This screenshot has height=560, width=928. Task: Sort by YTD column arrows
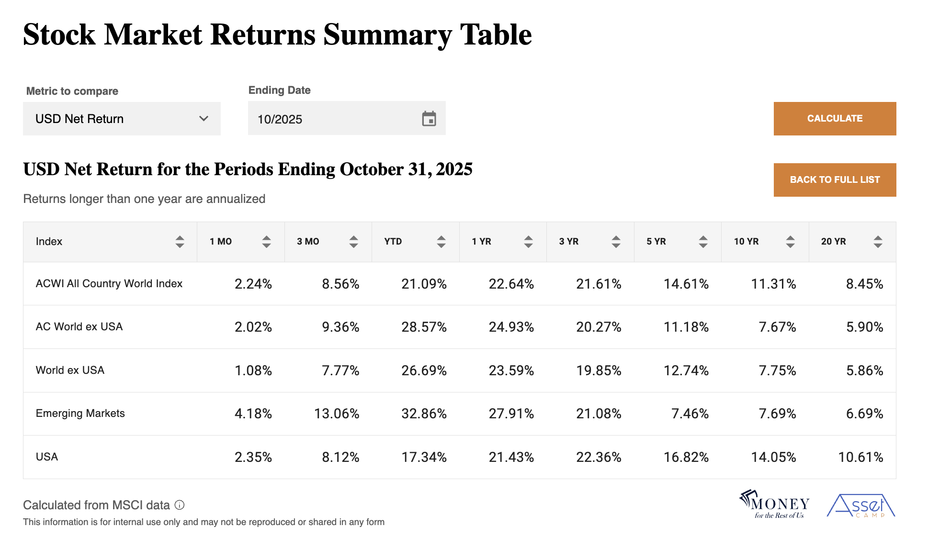[x=441, y=242]
